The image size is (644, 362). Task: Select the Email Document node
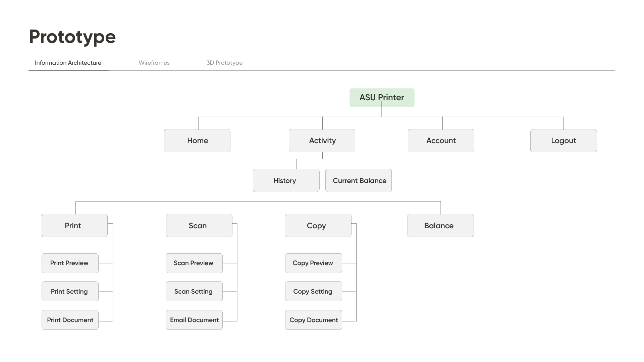point(194,320)
